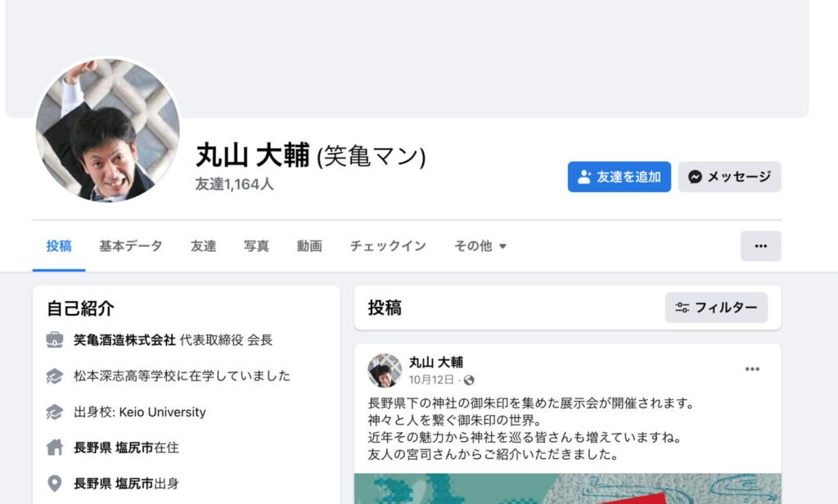This screenshot has width=838, height=504.
Task: Switch to the 基本データ tab
Action: point(130,245)
